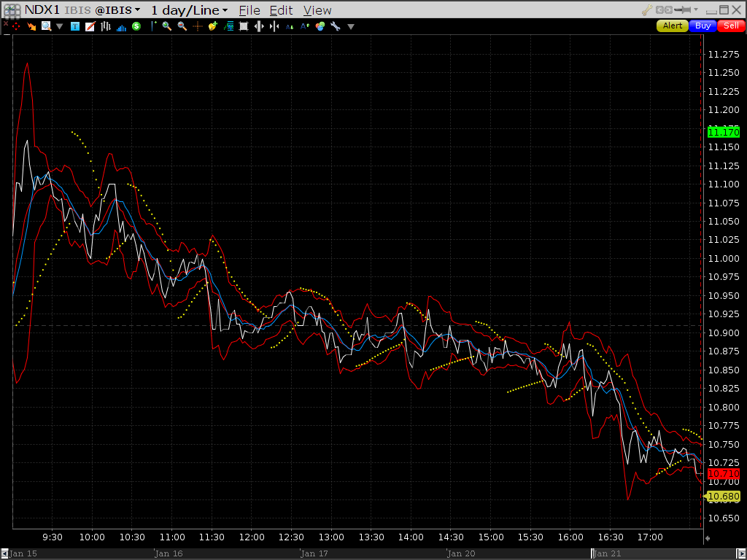Open the 1 day/Line period dropdown
The height and width of the screenshot is (560, 747).
[190, 10]
